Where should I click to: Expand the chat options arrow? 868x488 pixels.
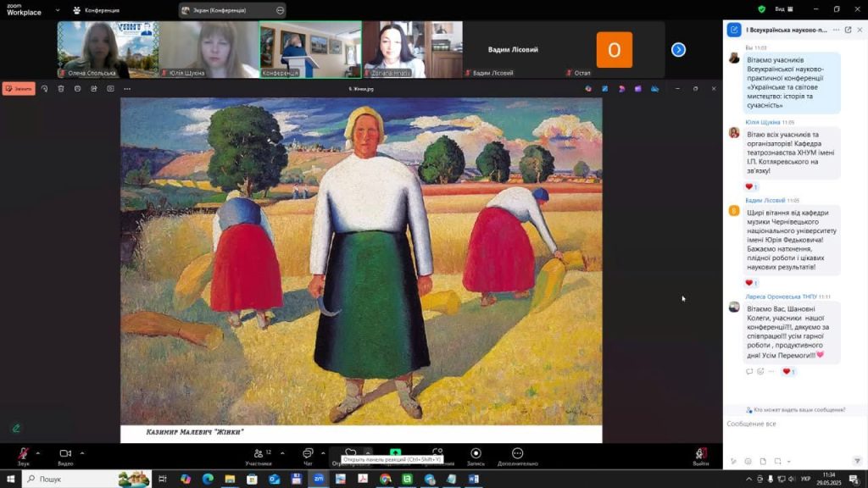pyautogui.click(x=323, y=453)
